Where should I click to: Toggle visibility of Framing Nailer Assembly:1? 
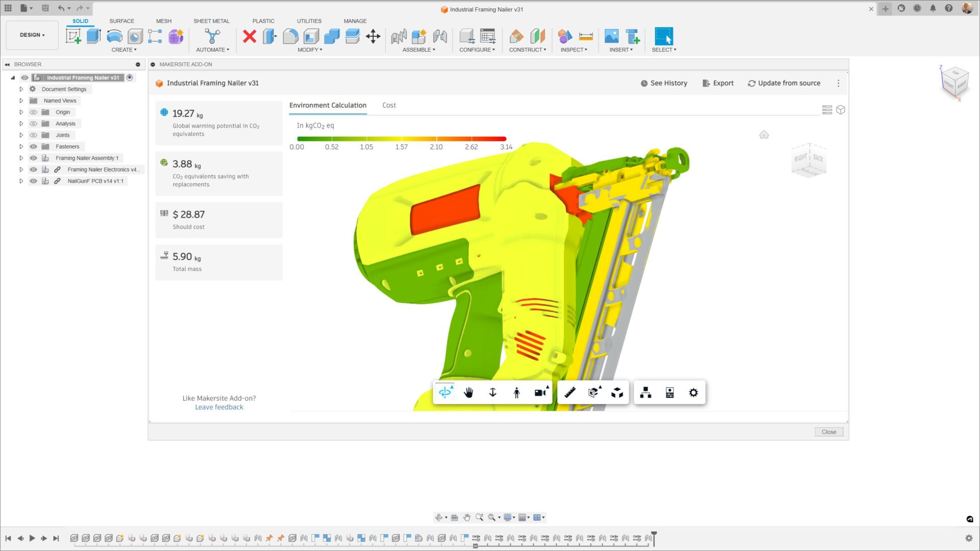pyautogui.click(x=34, y=158)
